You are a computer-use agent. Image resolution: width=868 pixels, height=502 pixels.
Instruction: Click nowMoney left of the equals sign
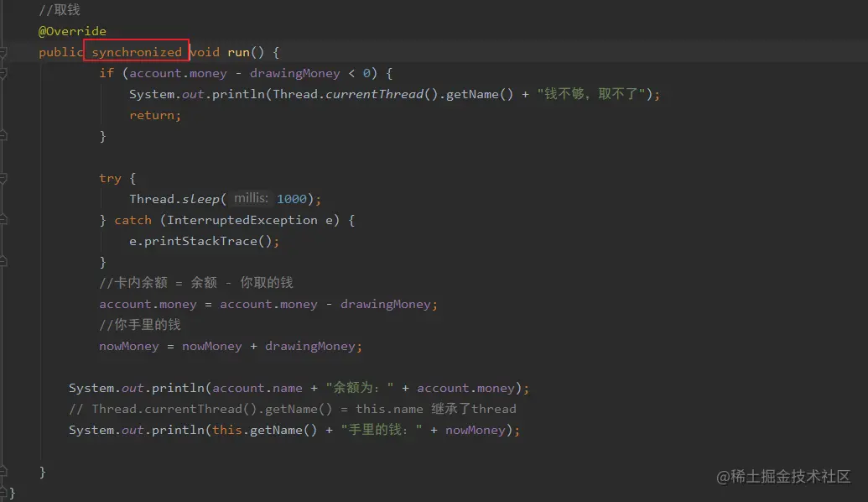pos(129,347)
